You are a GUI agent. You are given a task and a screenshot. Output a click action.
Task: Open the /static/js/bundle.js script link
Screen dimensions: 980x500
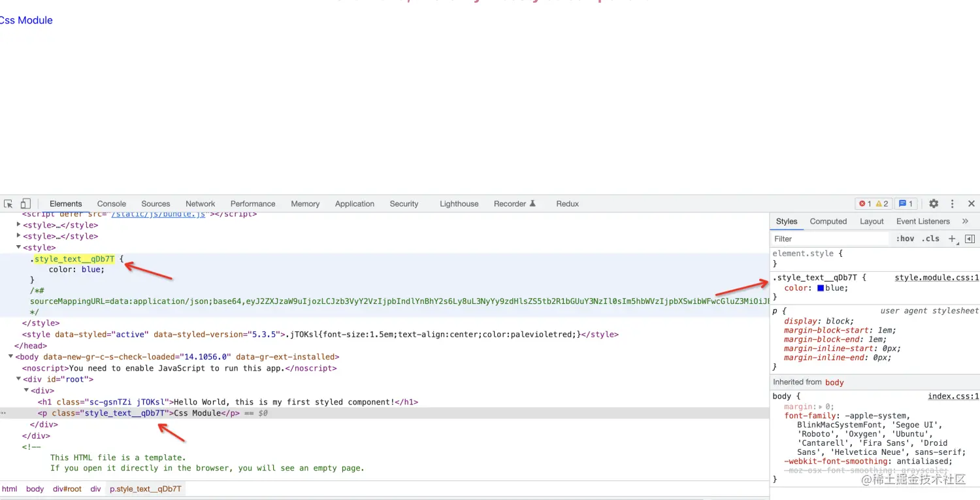[x=159, y=214]
